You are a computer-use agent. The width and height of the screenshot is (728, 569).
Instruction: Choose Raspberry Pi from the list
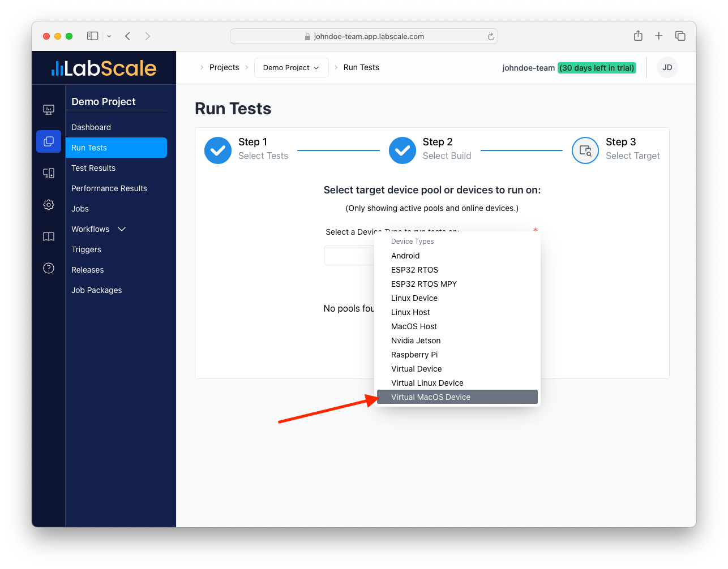[457, 355]
